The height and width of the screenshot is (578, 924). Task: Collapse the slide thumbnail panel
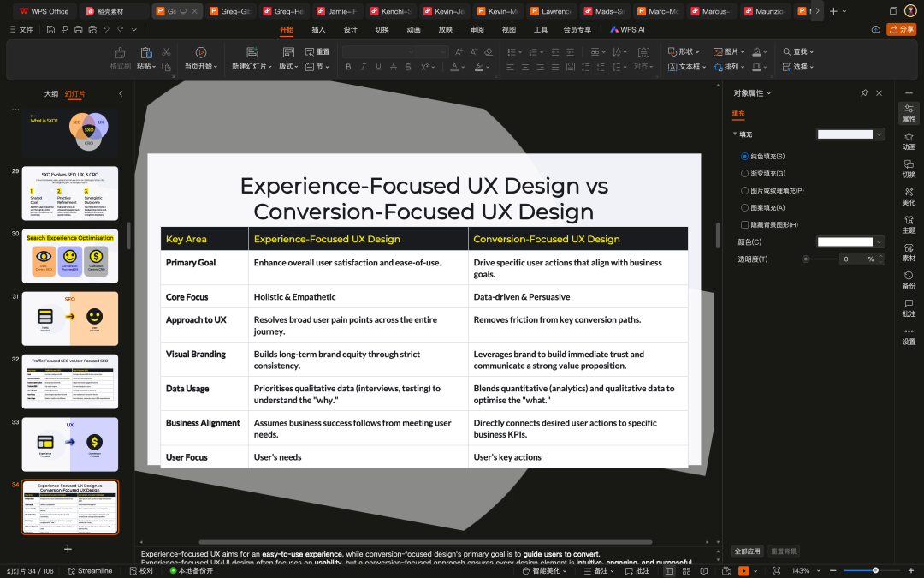pos(121,94)
